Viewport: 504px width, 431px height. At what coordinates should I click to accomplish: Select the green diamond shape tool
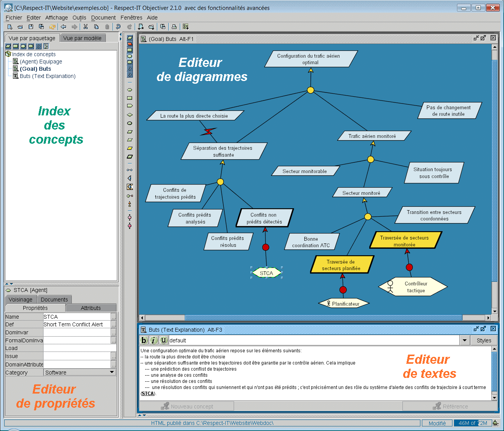tap(129, 115)
